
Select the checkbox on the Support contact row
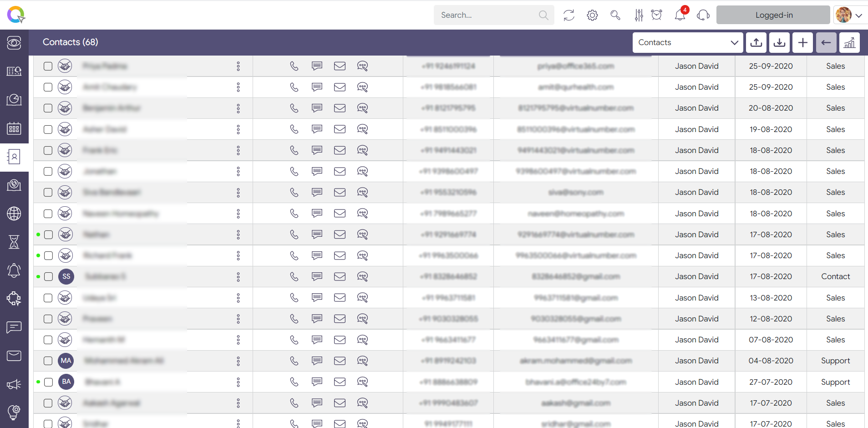(48, 361)
